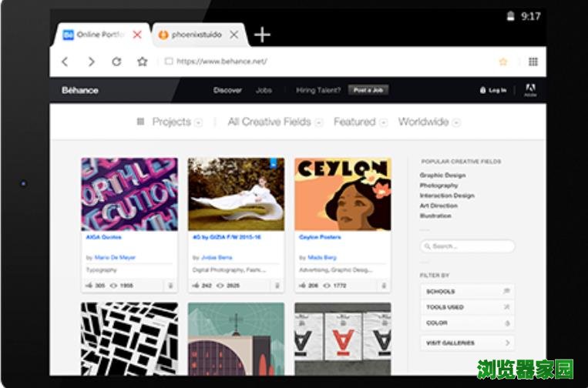Open the All Creative Fields dropdown

pyautogui.click(x=275, y=122)
